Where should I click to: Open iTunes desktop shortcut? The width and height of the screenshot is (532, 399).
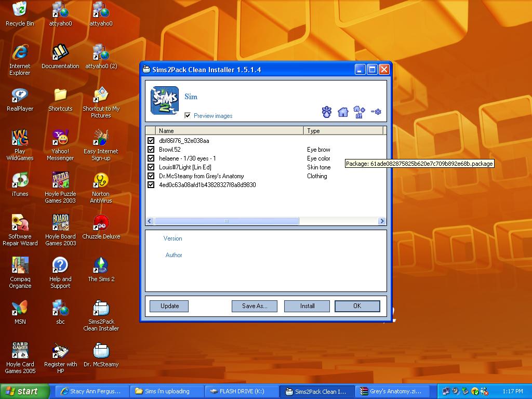[x=20, y=181]
